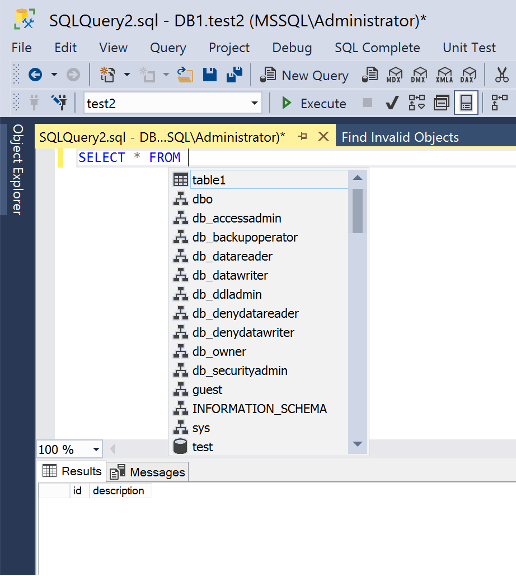
Task: Click the Cut scissors icon
Action: [x=501, y=75]
